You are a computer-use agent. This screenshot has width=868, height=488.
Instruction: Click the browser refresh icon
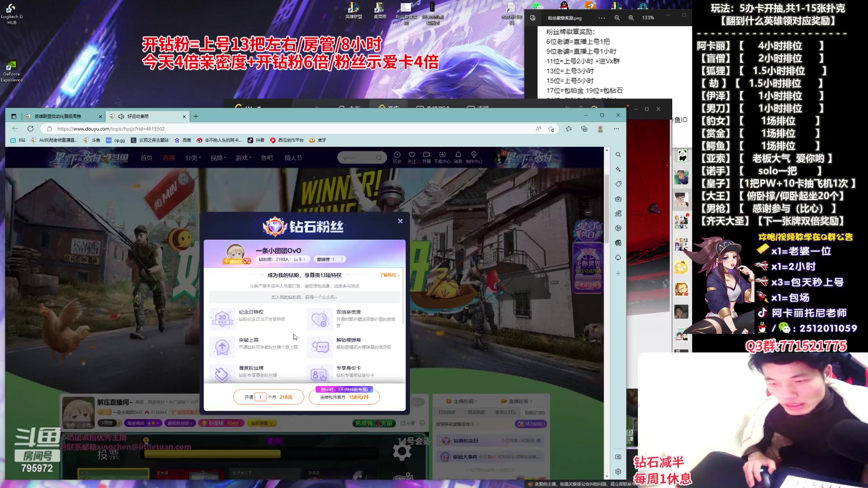click(30, 129)
